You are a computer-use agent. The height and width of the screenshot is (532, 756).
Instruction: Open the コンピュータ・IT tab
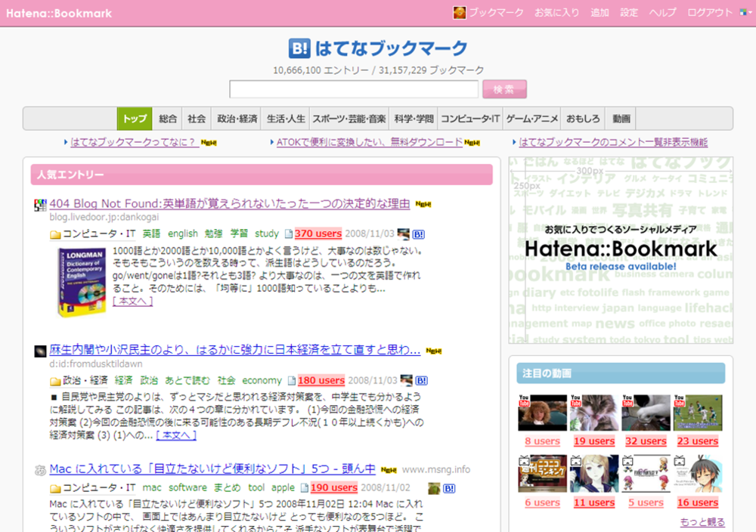click(470, 119)
